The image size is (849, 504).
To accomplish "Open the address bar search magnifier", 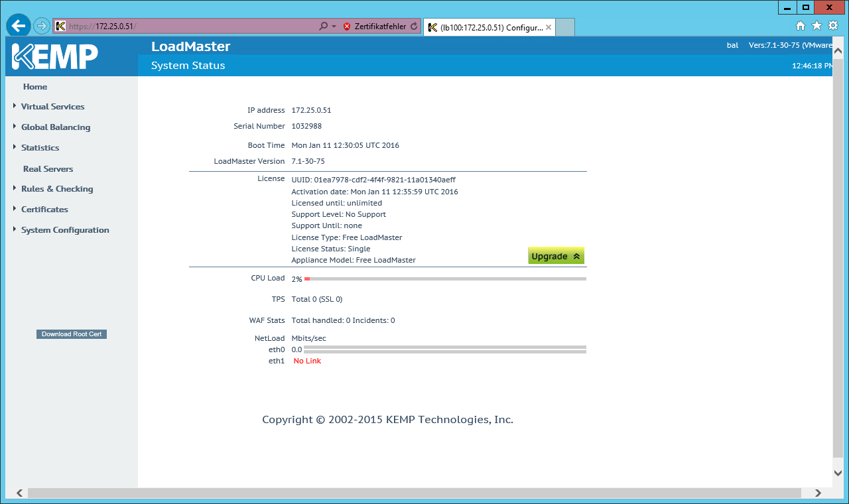I will coord(323,27).
